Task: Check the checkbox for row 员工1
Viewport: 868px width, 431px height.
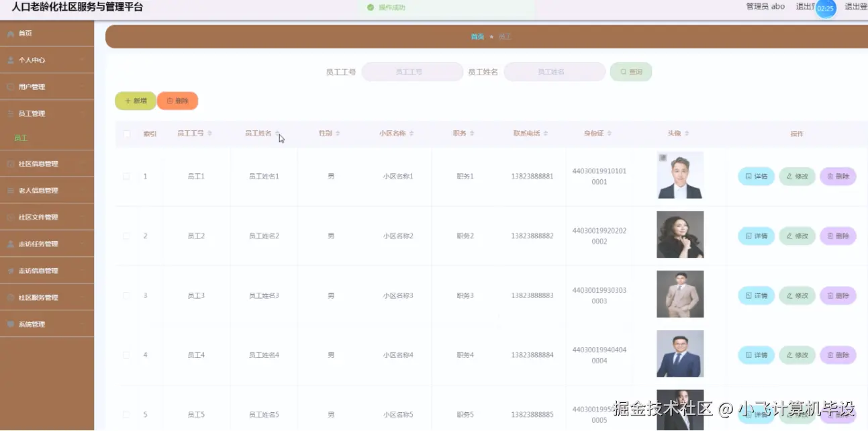Action: (126, 177)
